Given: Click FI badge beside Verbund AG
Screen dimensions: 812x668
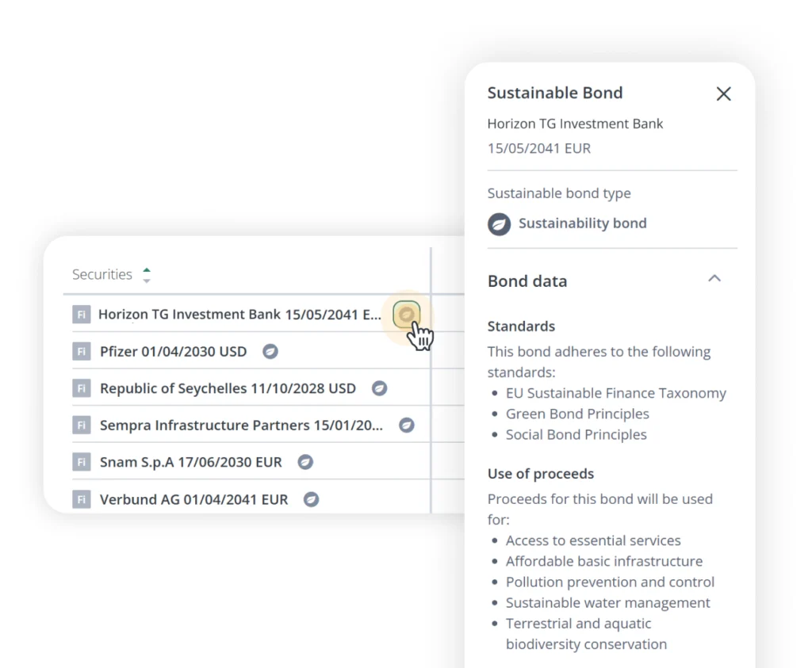Looking at the screenshot, I should [81, 499].
